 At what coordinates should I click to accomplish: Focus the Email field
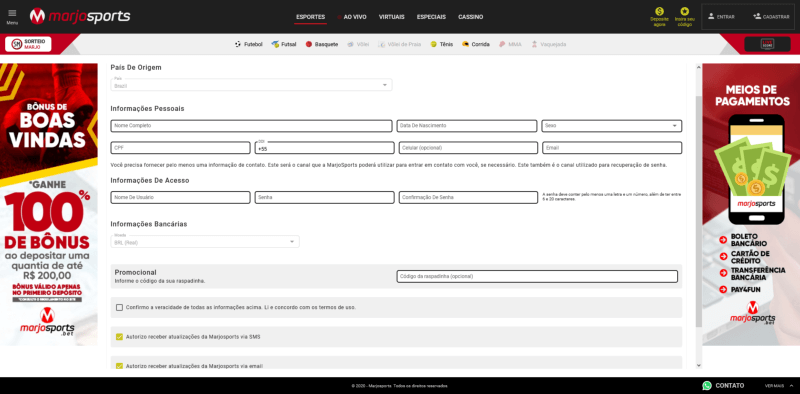point(612,148)
